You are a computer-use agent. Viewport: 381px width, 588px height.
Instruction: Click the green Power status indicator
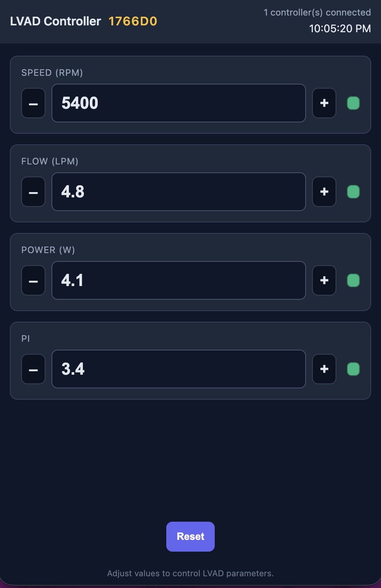pyautogui.click(x=353, y=280)
